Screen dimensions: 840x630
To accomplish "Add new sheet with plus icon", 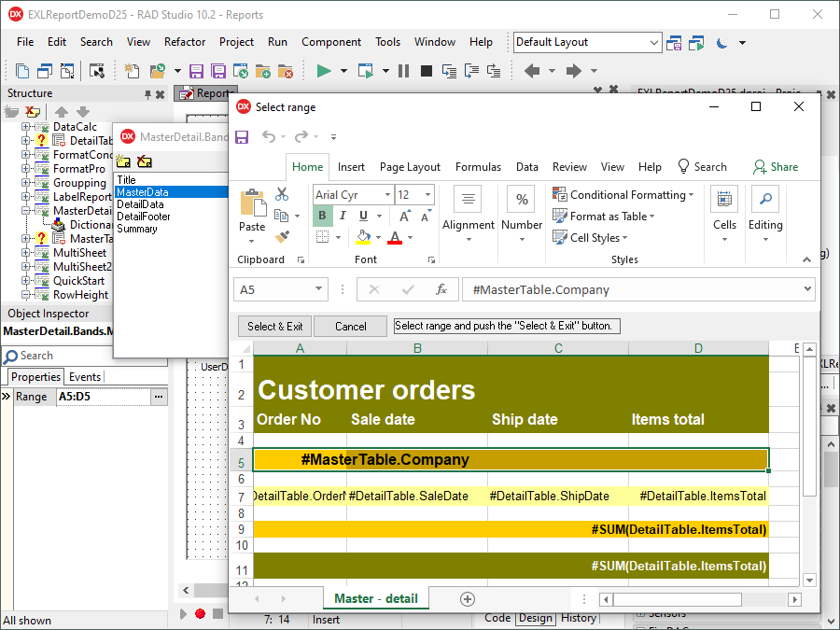I will (468, 599).
